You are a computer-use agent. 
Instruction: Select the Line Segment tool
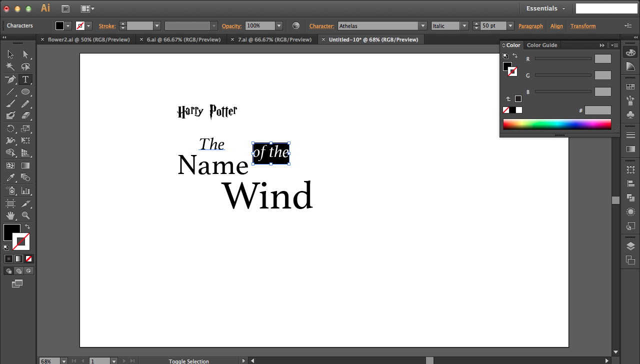(10, 91)
